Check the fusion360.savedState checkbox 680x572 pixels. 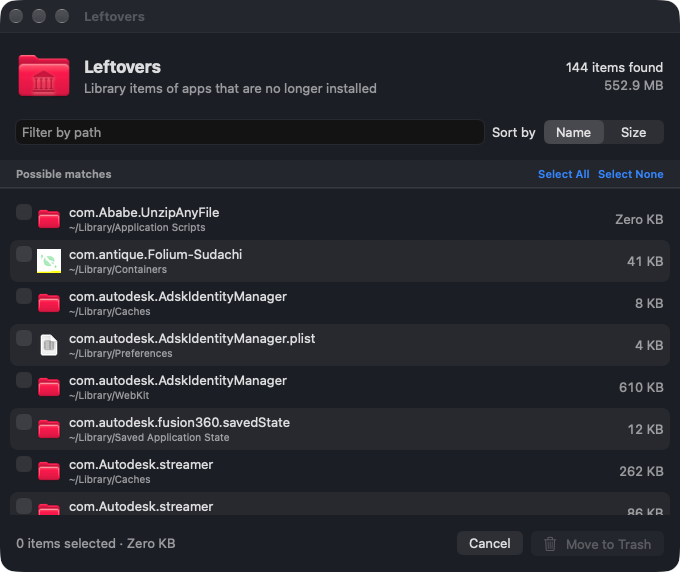24,422
